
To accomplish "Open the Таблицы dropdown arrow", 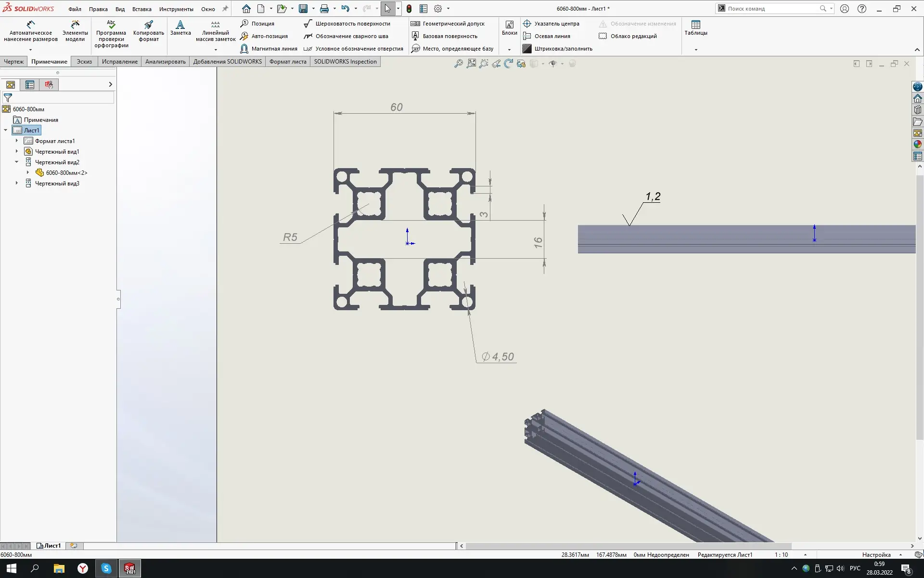I will coord(696,50).
